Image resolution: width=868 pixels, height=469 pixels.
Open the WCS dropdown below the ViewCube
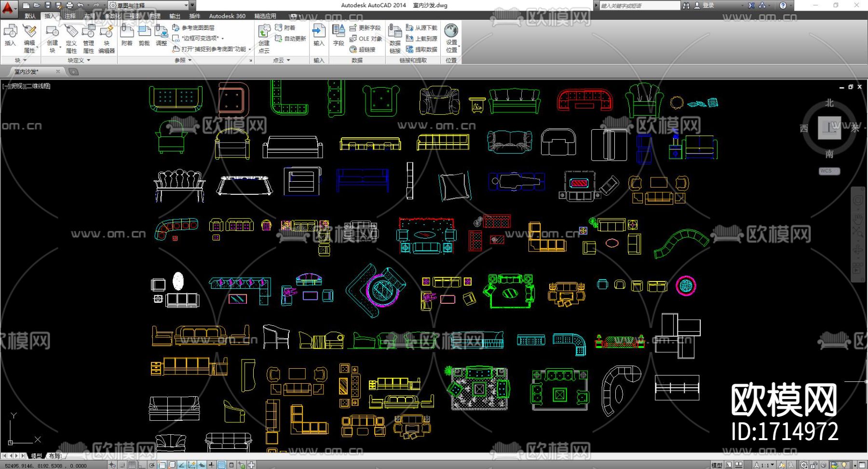click(829, 171)
